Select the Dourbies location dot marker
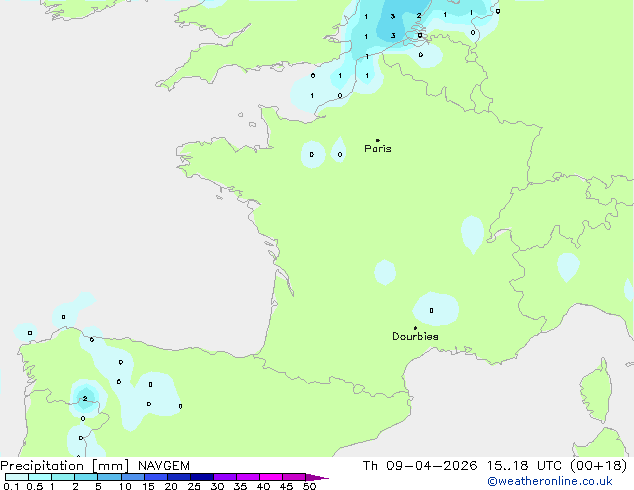This screenshot has width=634, height=490. [x=415, y=328]
